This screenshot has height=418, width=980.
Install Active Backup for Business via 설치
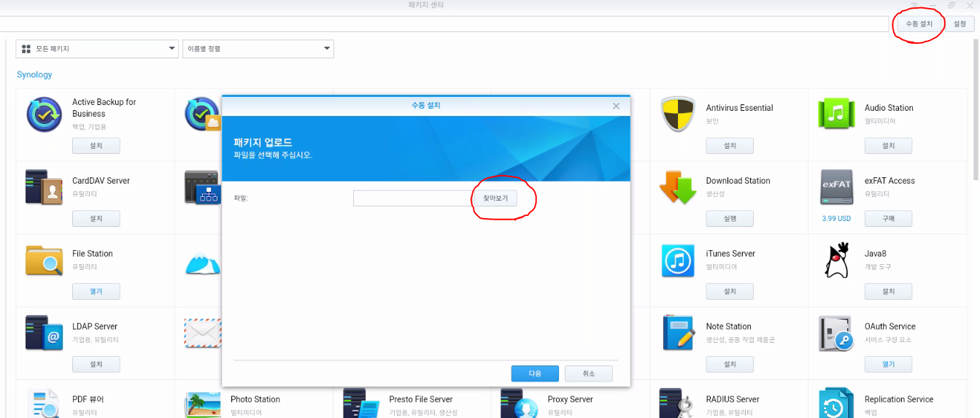pos(96,146)
